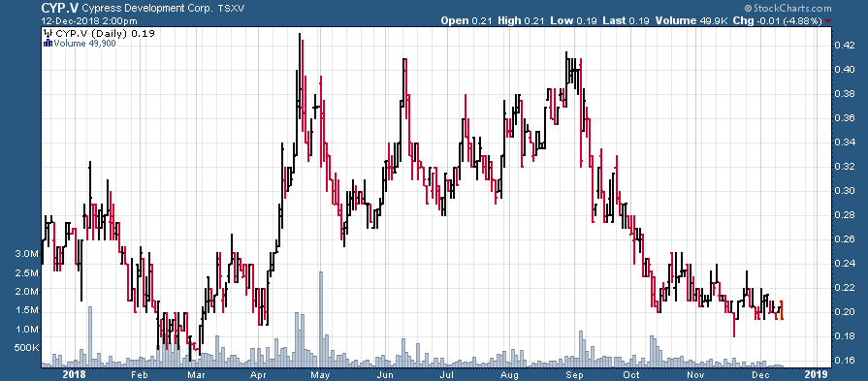This screenshot has height=381, width=868.
Task: Click the 500K volume axis label
Action: pyautogui.click(x=26, y=348)
